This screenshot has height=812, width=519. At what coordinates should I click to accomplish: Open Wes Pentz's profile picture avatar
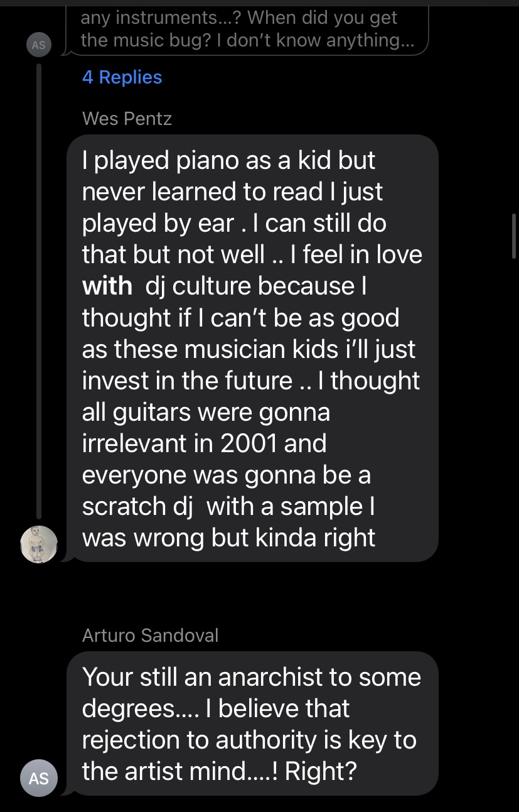[39, 544]
